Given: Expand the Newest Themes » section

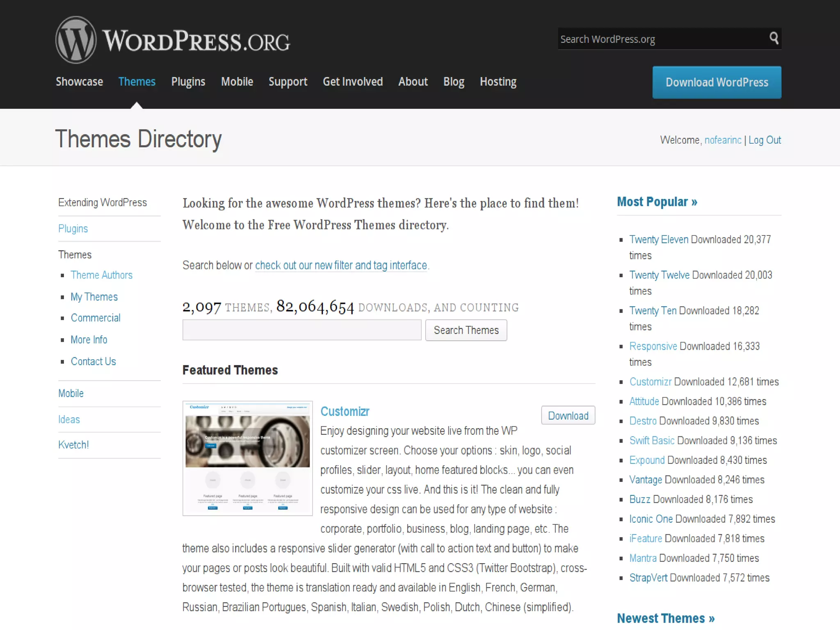Looking at the screenshot, I should click(665, 618).
